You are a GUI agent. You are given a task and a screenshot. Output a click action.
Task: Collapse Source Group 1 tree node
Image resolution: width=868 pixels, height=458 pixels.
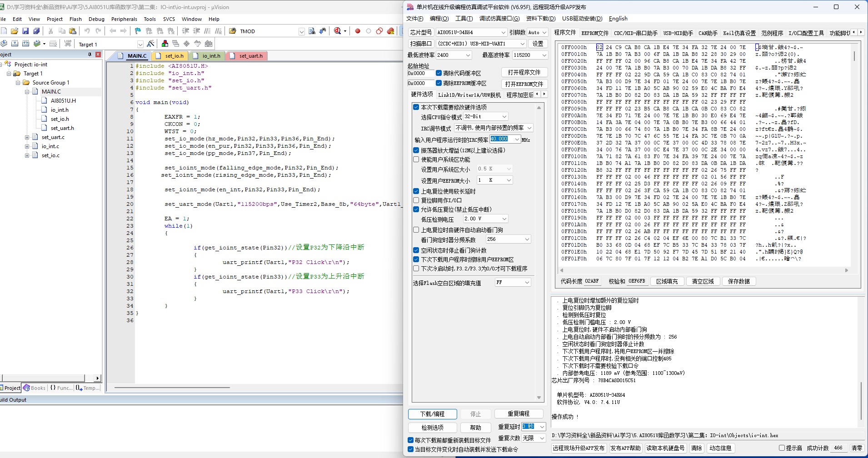pos(18,83)
